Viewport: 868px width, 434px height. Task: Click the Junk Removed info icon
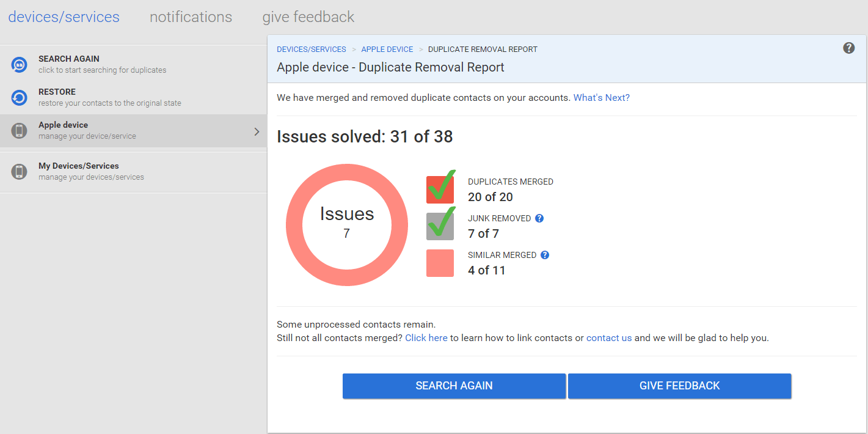pyautogui.click(x=539, y=218)
